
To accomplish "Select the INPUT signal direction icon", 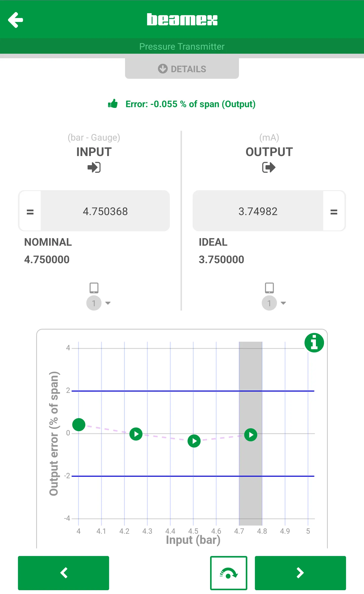I will point(94,167).
